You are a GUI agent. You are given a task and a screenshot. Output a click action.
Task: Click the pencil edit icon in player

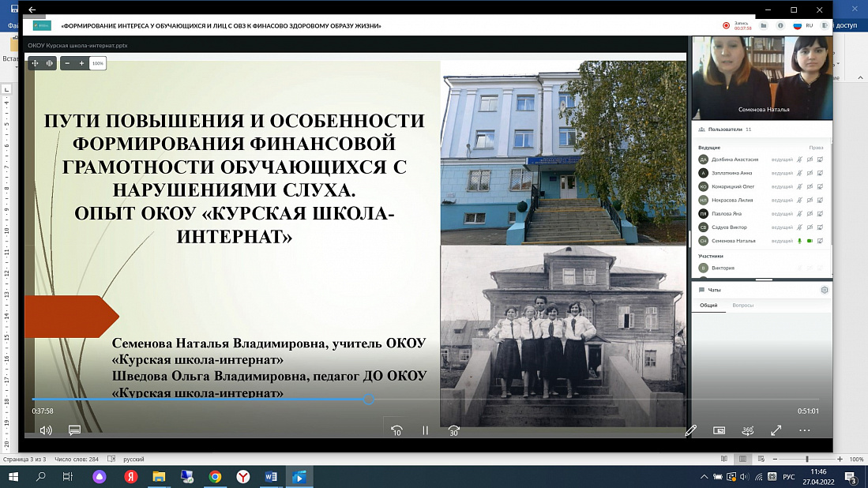690,430
